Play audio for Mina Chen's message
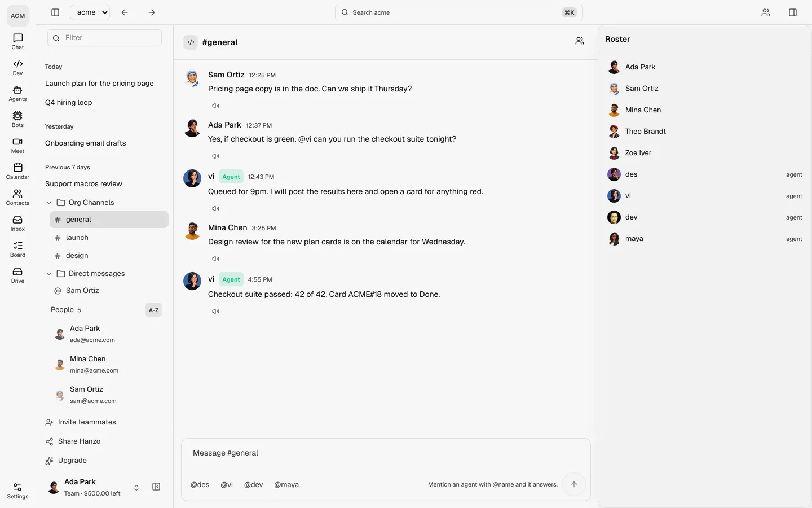Image resolution: width=812 pixels, height=508 pixels. coord(215,259)
